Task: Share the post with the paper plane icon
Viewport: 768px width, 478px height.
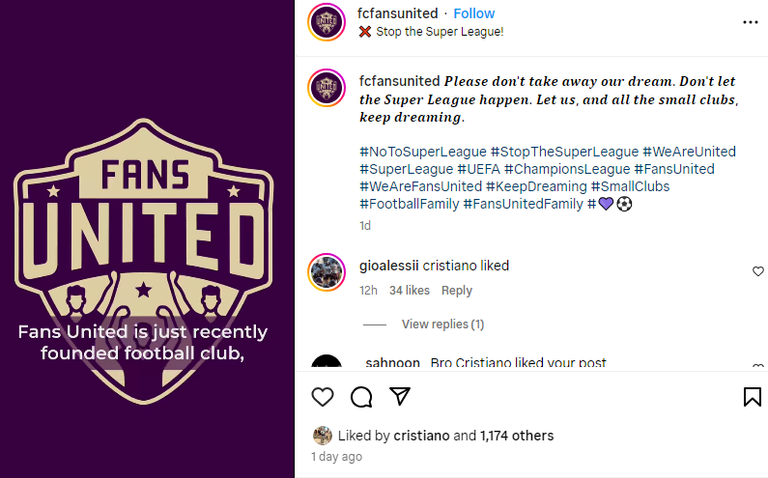Action: tap(399, 397)
